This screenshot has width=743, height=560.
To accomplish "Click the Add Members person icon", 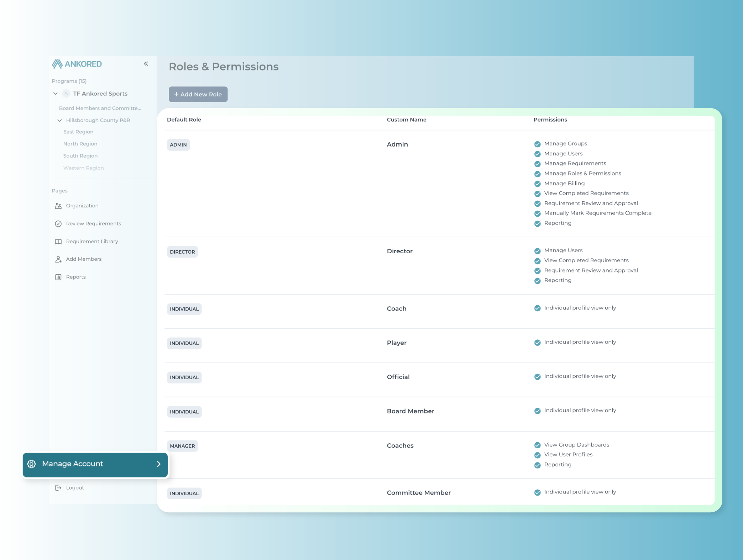I will point(58,259).
